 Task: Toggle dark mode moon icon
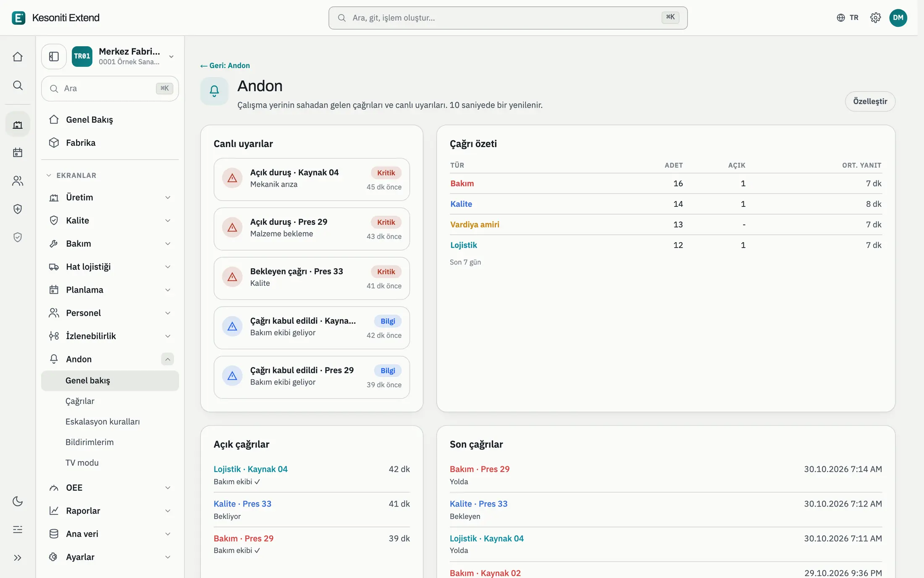18,501
